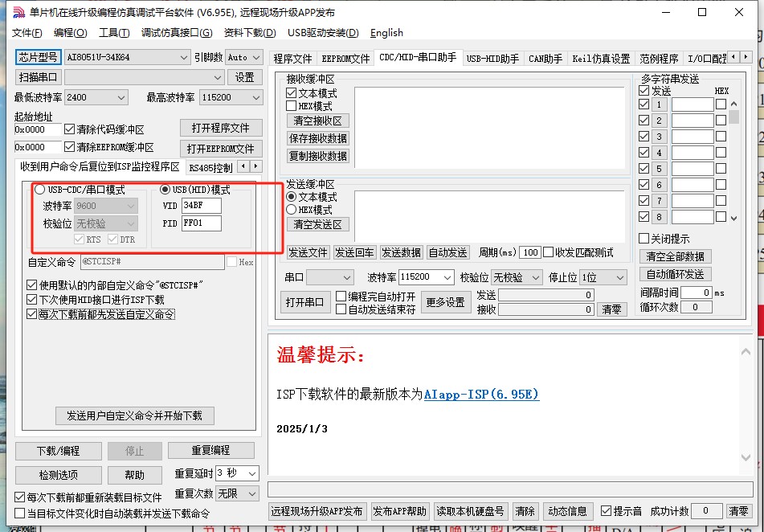This screenshot has height=532, width=764.
Task: Open the RS485控制 tab
Action: tap(210, 168)
